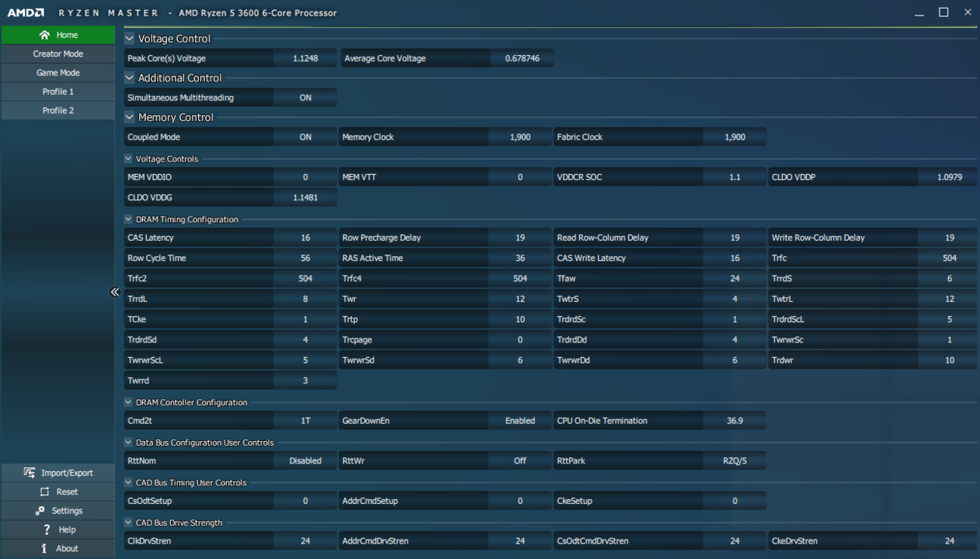Click the Row Cycle Time value 56
Viewport: 980px width, 559px height.
[305, 258]
